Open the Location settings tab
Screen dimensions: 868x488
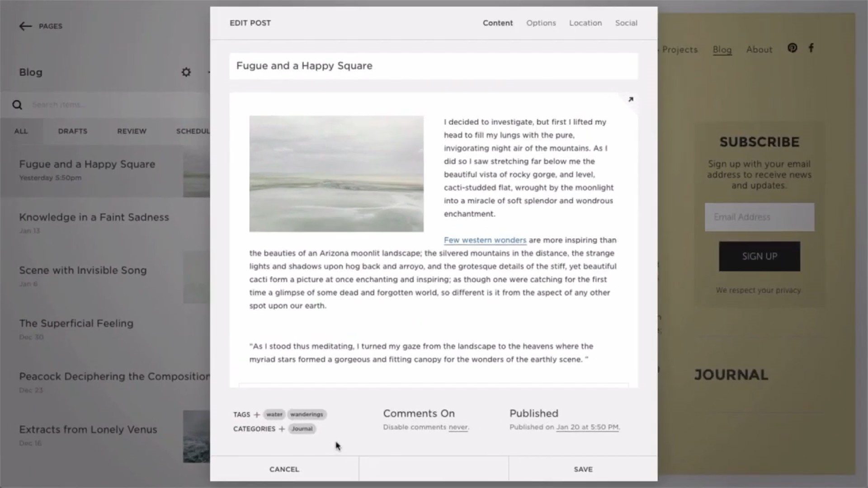click(x=585, y=23)
